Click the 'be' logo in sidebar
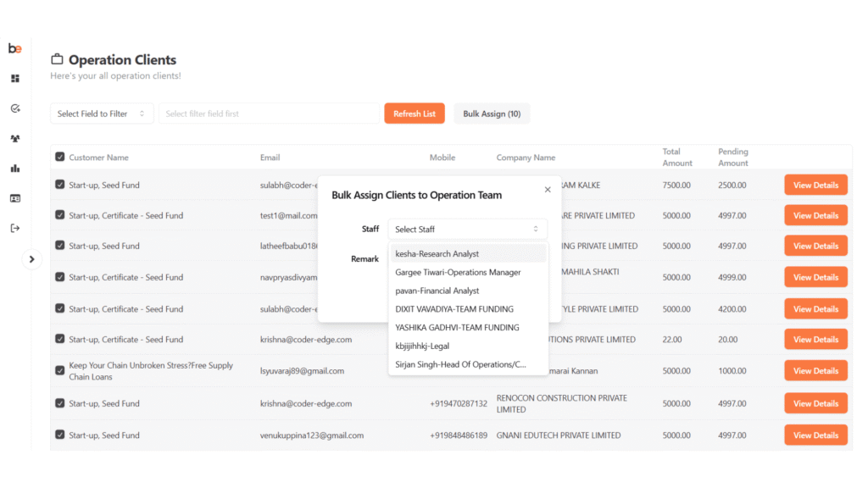 point(15,48)
